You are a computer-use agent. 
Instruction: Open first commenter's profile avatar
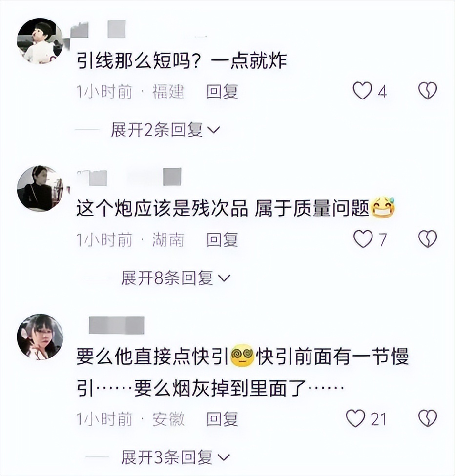40,40
